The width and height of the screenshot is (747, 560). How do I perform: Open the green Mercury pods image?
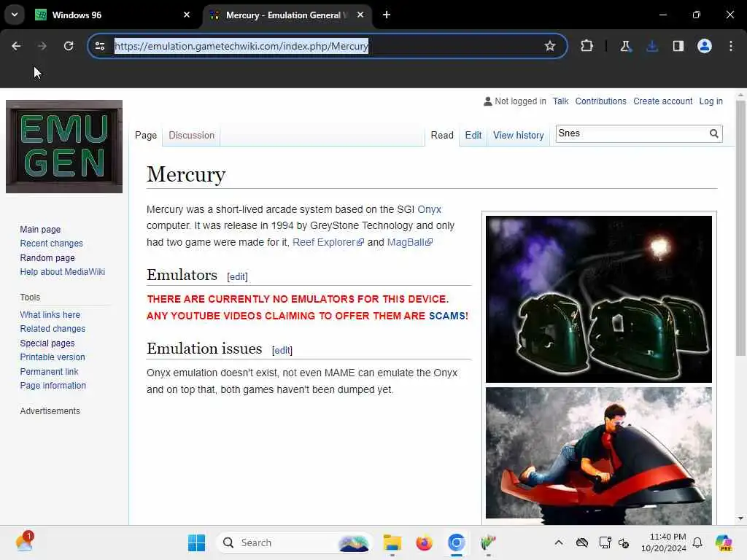pos(599,299)
